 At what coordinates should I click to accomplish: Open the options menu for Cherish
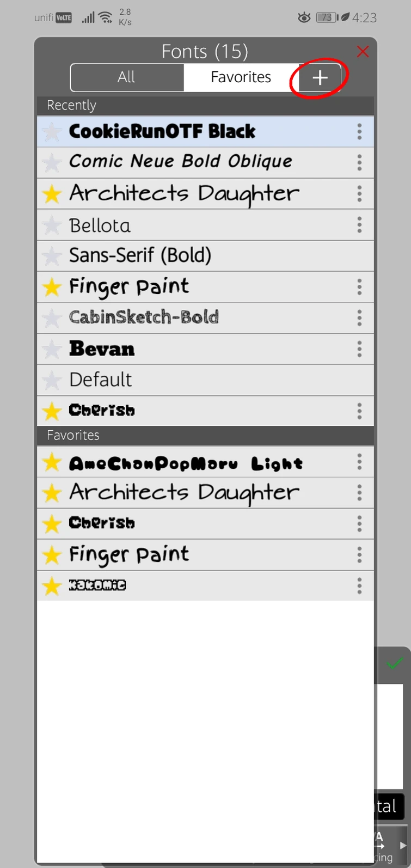(x=359, y=411)
